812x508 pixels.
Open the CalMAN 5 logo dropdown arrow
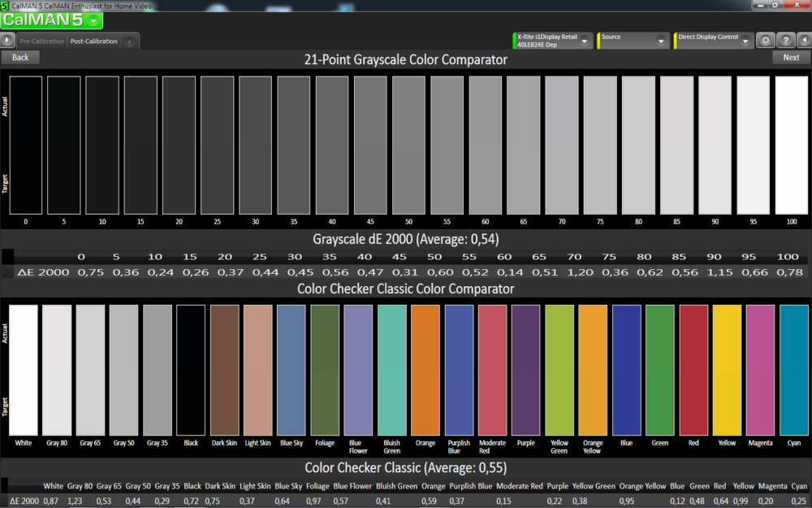[92, 20]
